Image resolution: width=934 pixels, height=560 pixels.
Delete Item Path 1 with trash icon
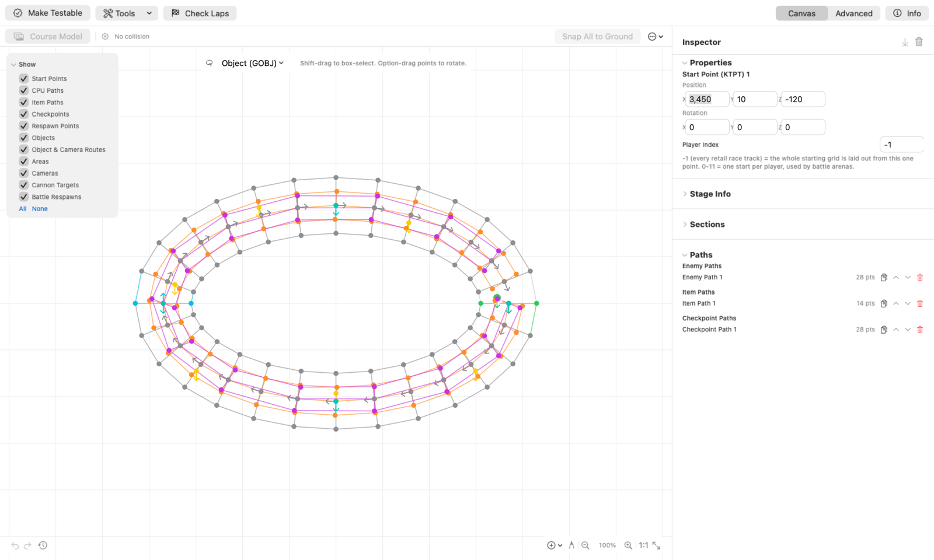920,303
